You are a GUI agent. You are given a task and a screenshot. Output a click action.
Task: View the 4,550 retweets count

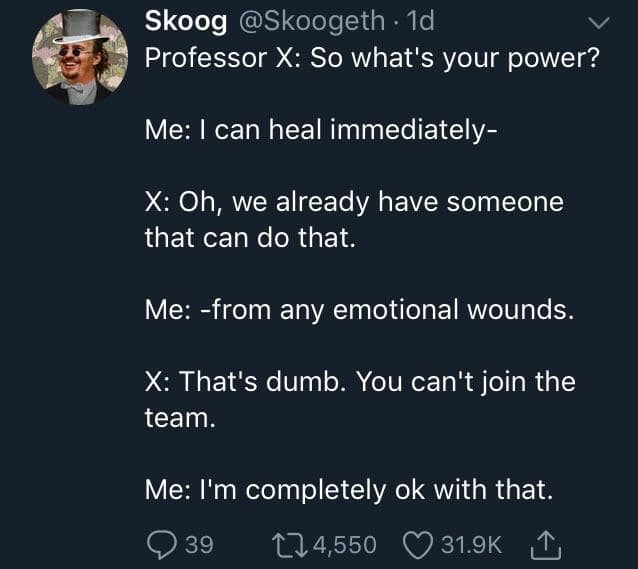345,545
